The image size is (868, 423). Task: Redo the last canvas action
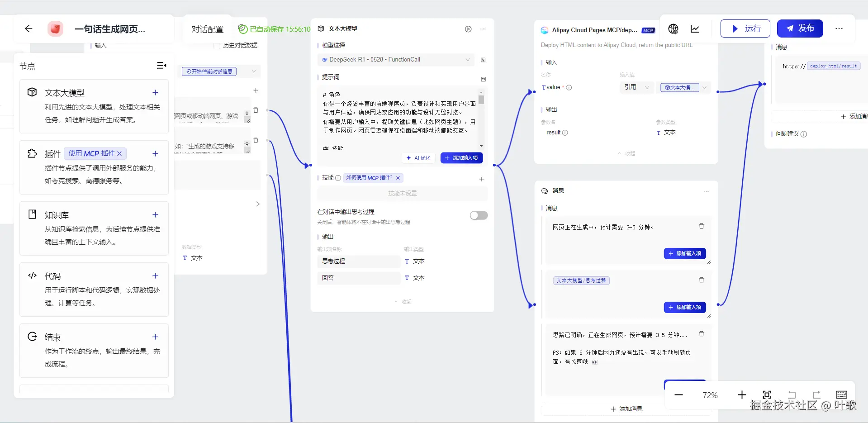816,395
